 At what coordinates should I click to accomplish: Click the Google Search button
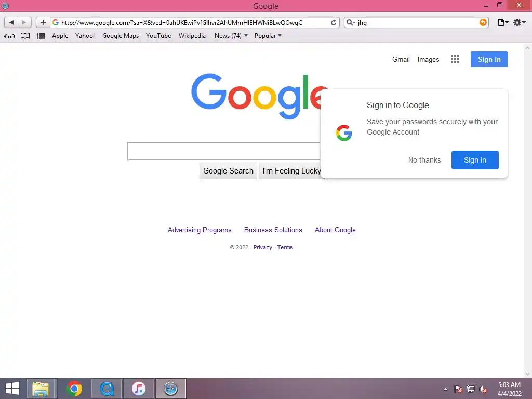point(229,170)
